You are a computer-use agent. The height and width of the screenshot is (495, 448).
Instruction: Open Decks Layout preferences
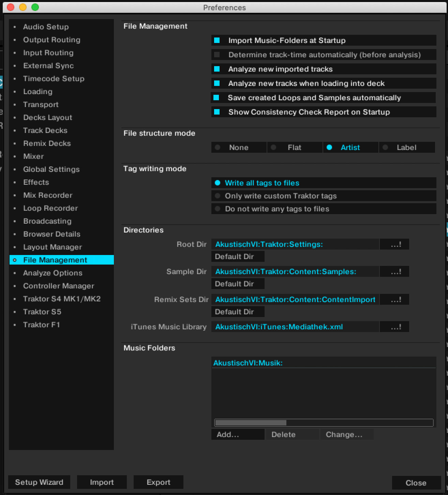click(x=61, y=118)
